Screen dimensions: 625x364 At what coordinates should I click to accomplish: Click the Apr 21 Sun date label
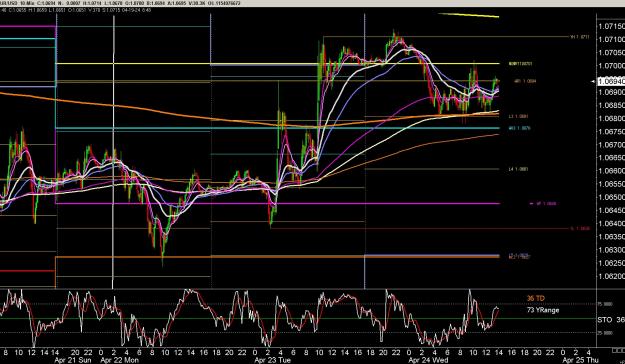[74, 360]
